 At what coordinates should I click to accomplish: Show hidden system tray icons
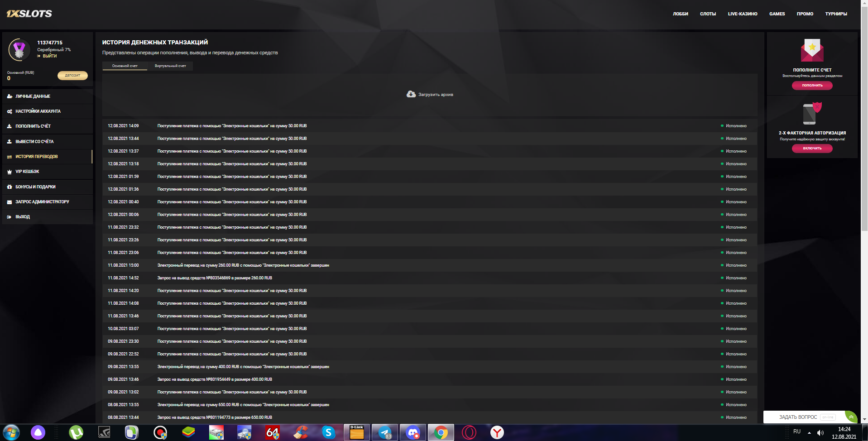[x=809, y=433]
